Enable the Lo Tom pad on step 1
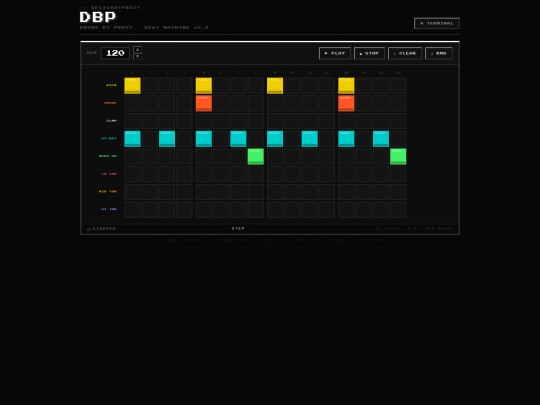Screen dimensions: 540x405 click(133, 174)
